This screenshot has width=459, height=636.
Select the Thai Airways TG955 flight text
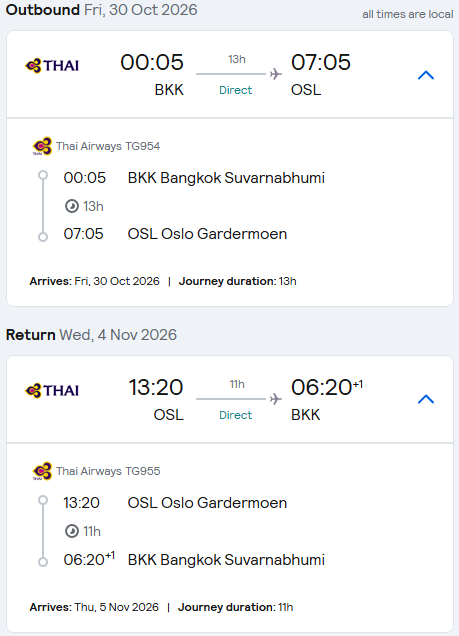coord(108,471)
